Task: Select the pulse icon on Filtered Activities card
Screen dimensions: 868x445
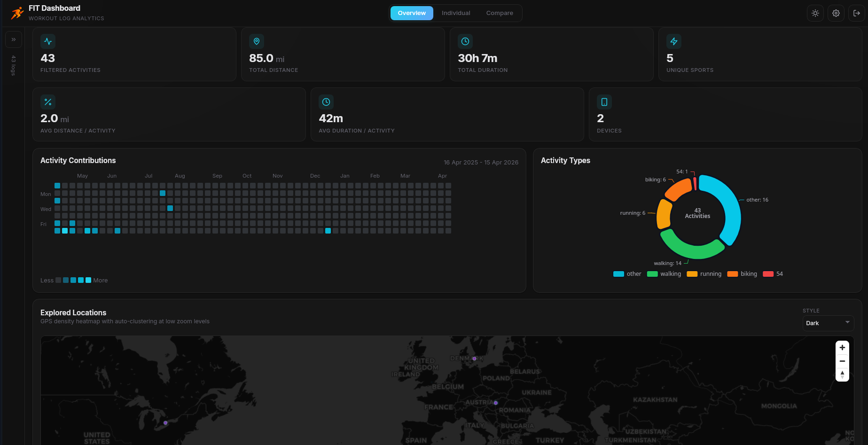Action: pos(48,41)
